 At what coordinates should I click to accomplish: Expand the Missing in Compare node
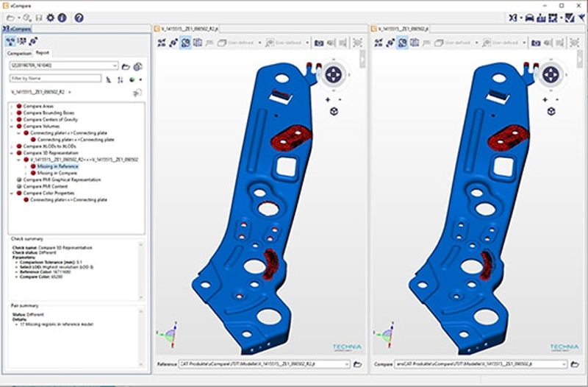point(26,173)
